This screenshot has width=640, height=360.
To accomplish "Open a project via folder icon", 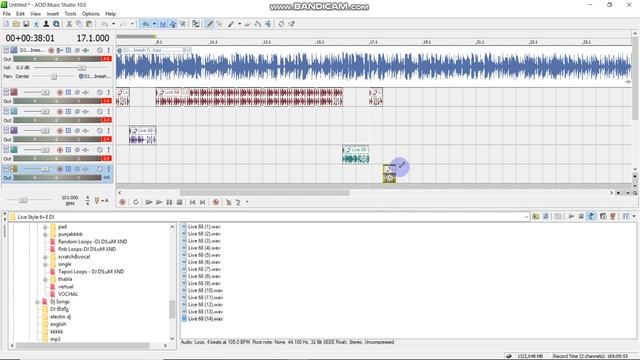I will pyautogui.click(x=16, y=24).
